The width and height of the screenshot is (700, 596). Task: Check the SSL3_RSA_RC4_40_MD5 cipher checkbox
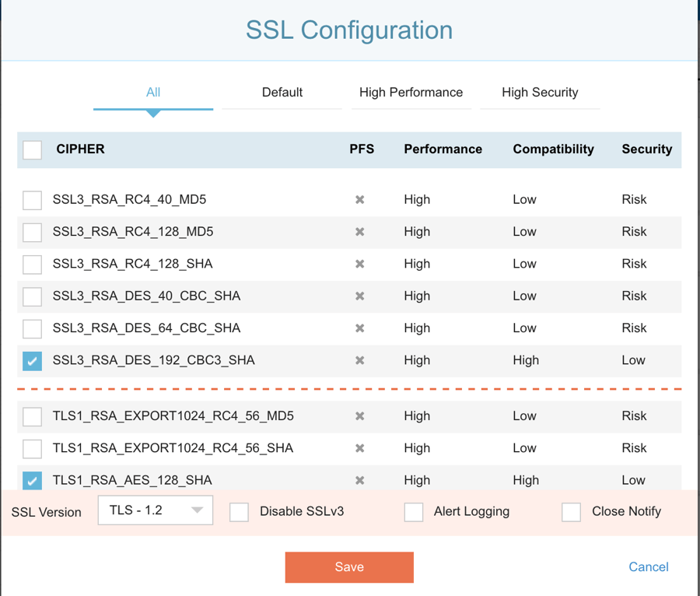pos(32,200)
